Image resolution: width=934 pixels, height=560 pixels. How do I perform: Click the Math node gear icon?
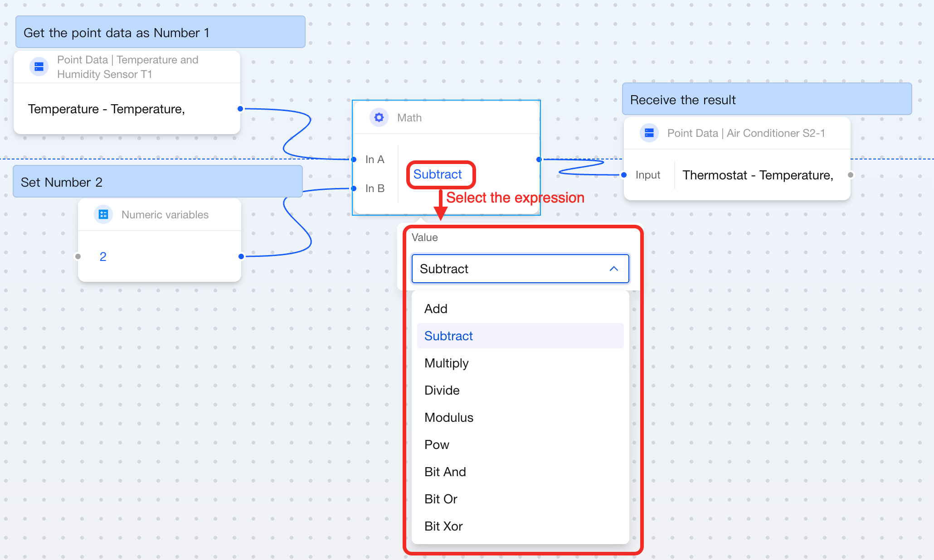coord(379,118)
